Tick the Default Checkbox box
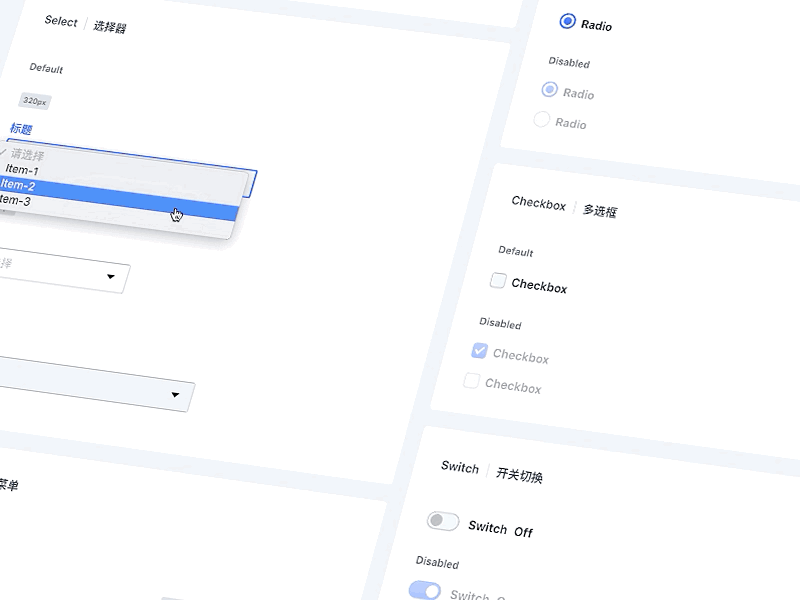 498,281
